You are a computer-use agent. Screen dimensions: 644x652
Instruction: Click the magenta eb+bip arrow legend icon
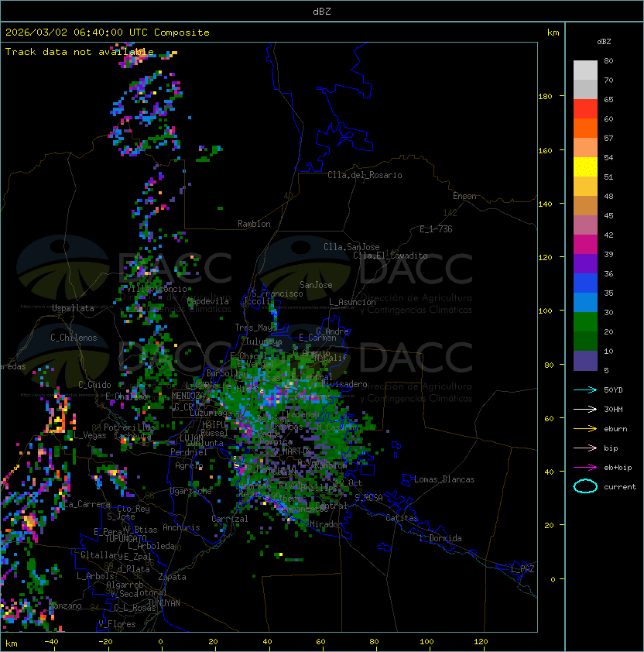pyautogui.click(x=585, y=468)
